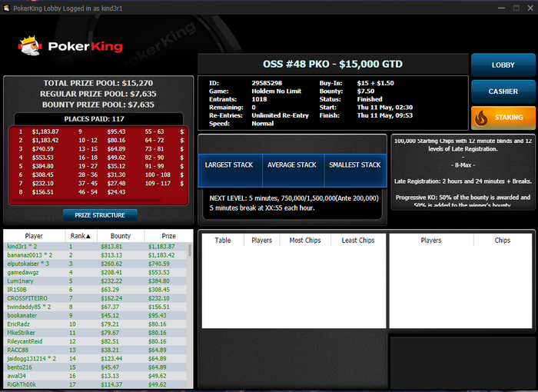This screenshot has height=392, width=538.
Task: Select player RiGhTh00k row
Action: click(95, 384)
